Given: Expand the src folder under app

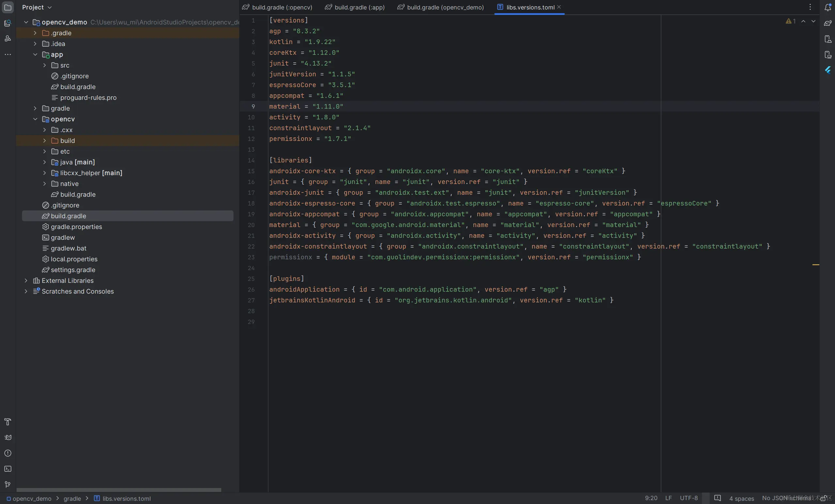Looking at the screenshot, I should (x=44, y=65).
